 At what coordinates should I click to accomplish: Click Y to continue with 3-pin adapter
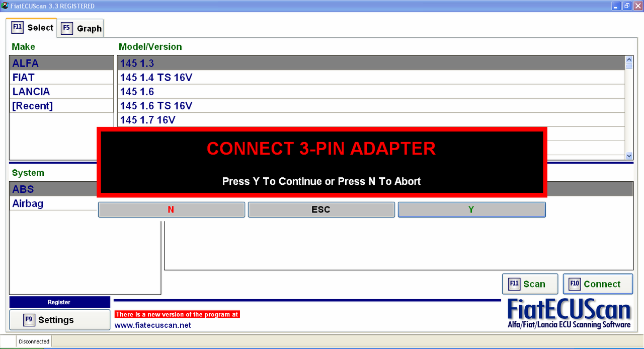click(471, 210)
